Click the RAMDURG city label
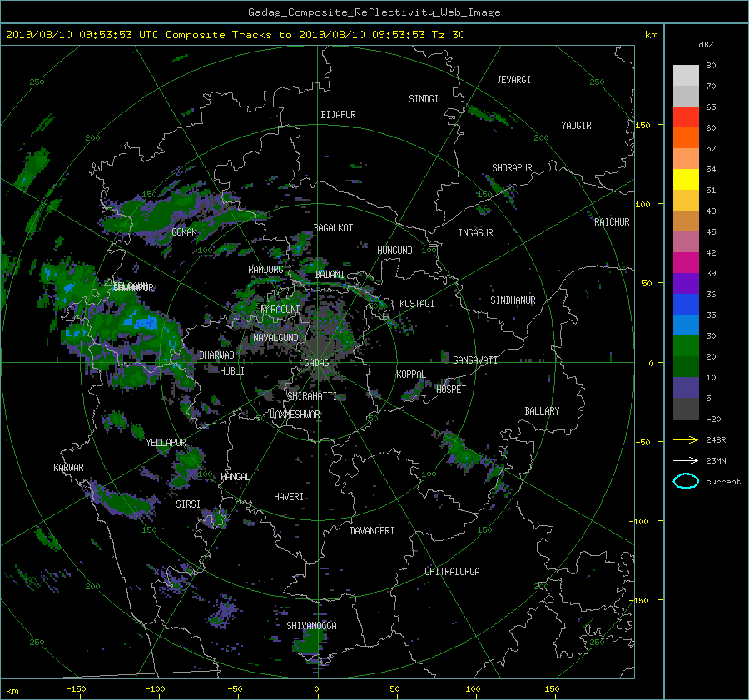This screenshot has height=700, width=749. point(265,270)
